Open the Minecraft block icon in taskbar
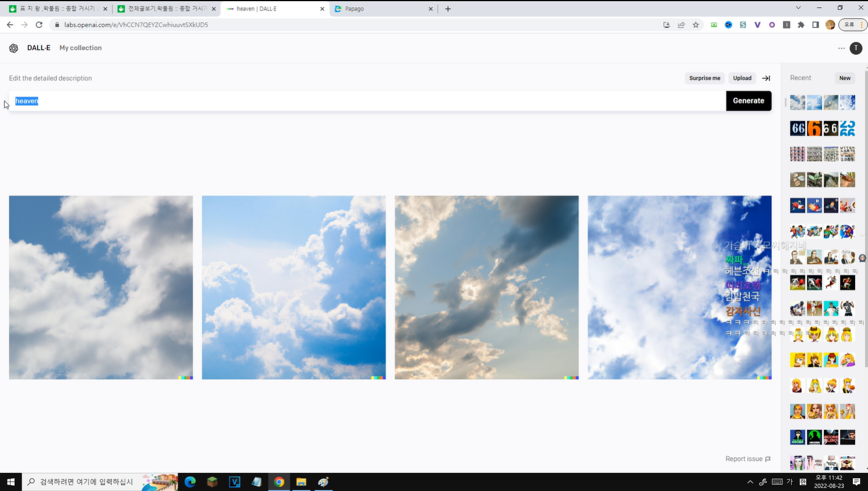Viewport: 868px width, 491px height. pos(212,482)
